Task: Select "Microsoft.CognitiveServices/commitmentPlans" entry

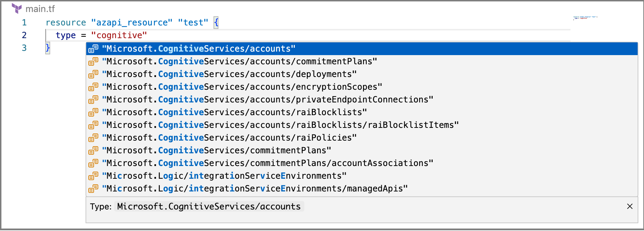Action: [362, 150]
